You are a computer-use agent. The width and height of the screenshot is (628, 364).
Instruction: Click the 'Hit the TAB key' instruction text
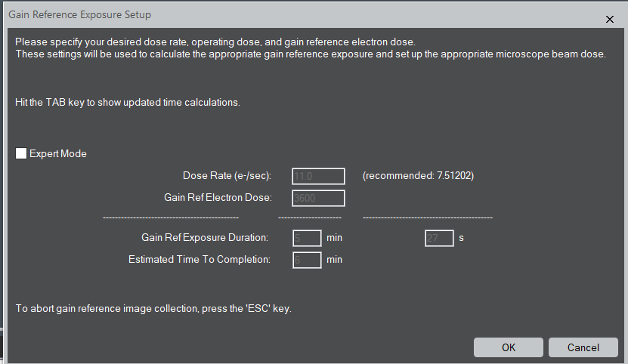coord(128,103)
